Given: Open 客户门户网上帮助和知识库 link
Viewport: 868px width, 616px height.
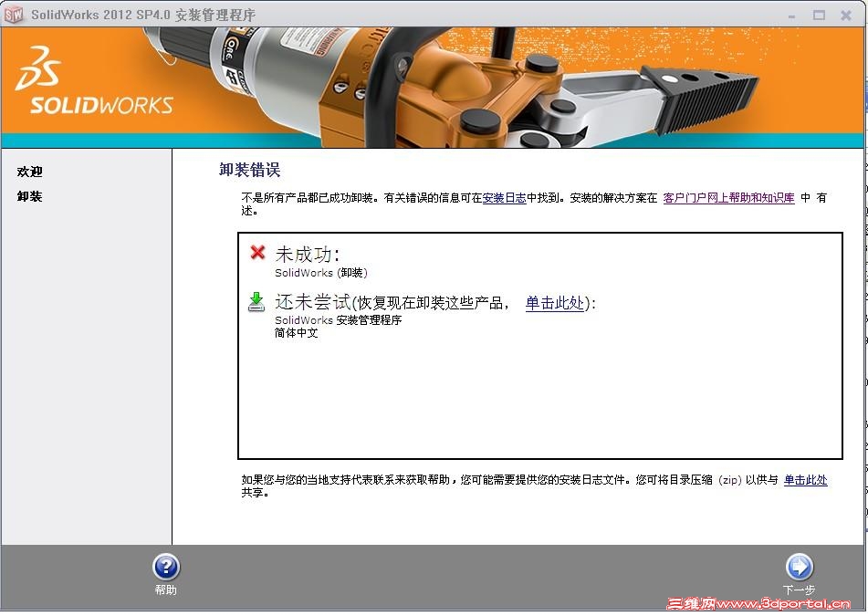Looking at the screenshot, I should [728, 198].
